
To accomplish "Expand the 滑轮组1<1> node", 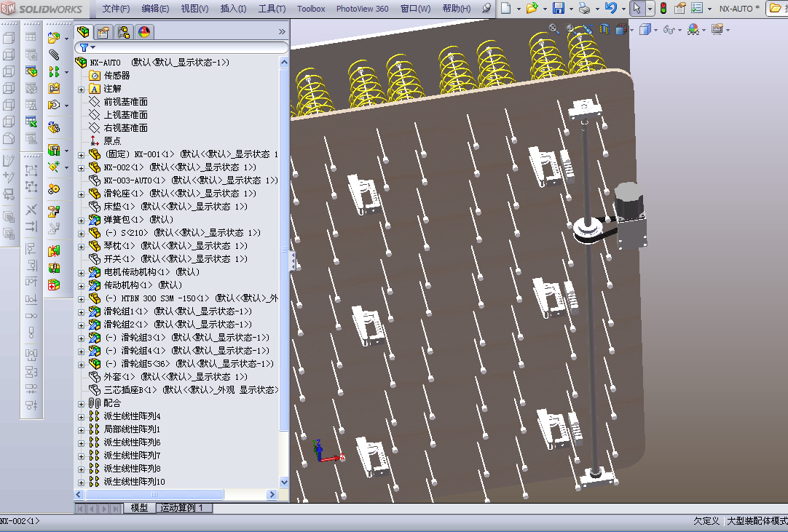I will click(81, 312).
